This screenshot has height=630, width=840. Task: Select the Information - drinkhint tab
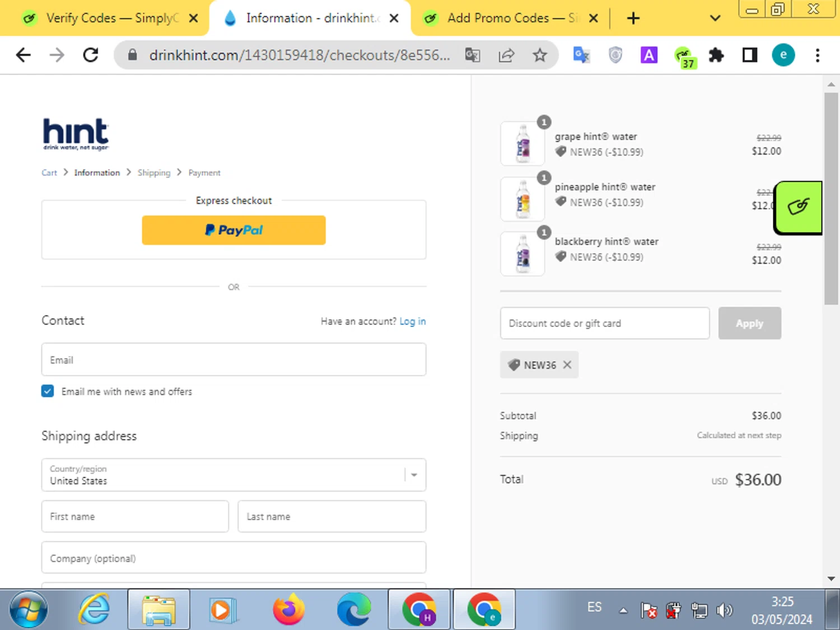(310, 18)
